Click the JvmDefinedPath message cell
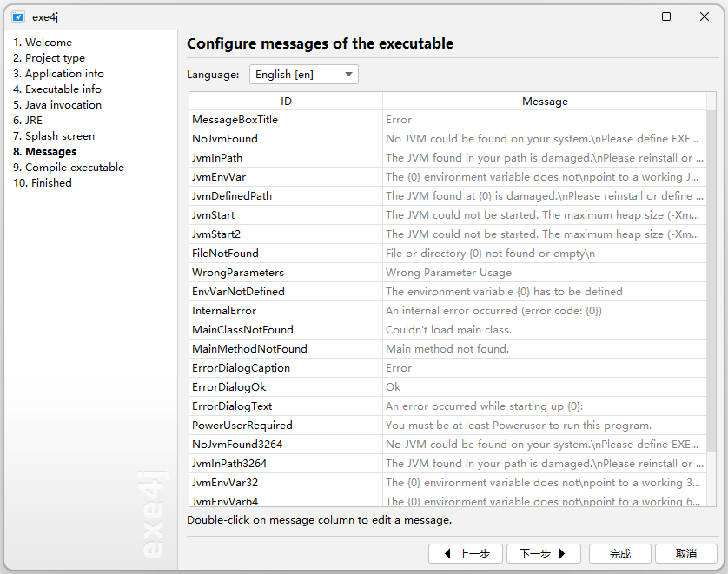728x574 pixels. [545, 195]
